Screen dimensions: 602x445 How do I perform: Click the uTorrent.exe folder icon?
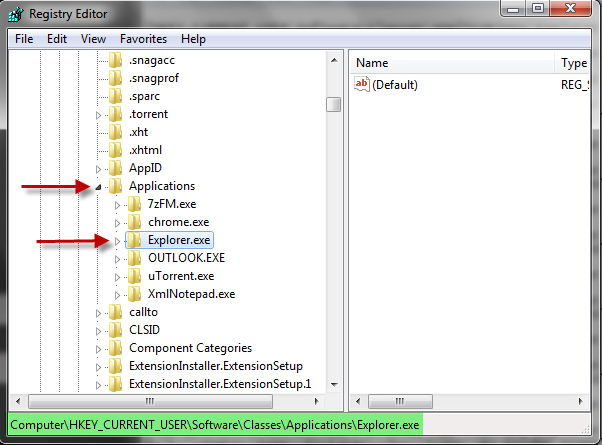135,276
